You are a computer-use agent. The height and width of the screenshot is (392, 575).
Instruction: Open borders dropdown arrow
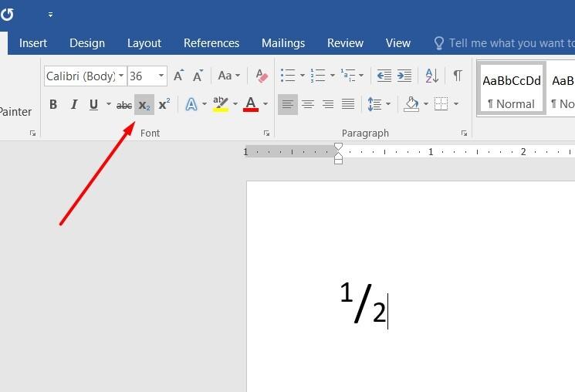click(456, 104)
